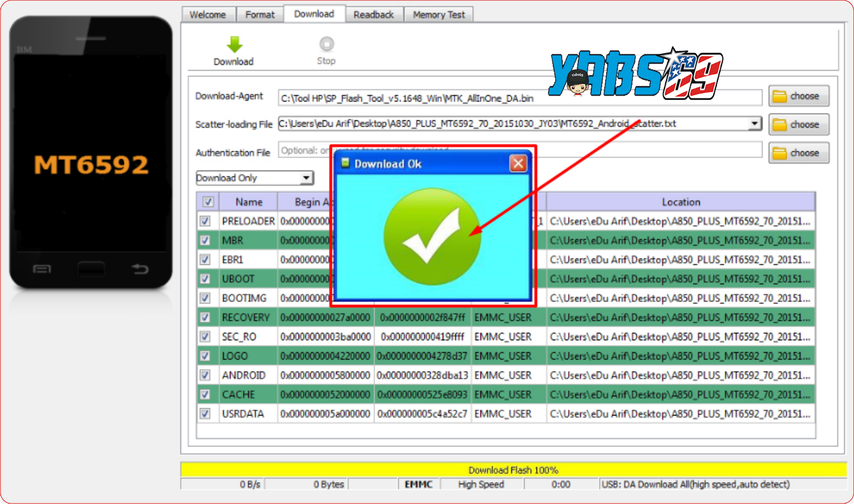Viewport: 854px width, 504px height.
Task: Click the EMMC_USER cell in the ANDROID row
Action: 509,375
